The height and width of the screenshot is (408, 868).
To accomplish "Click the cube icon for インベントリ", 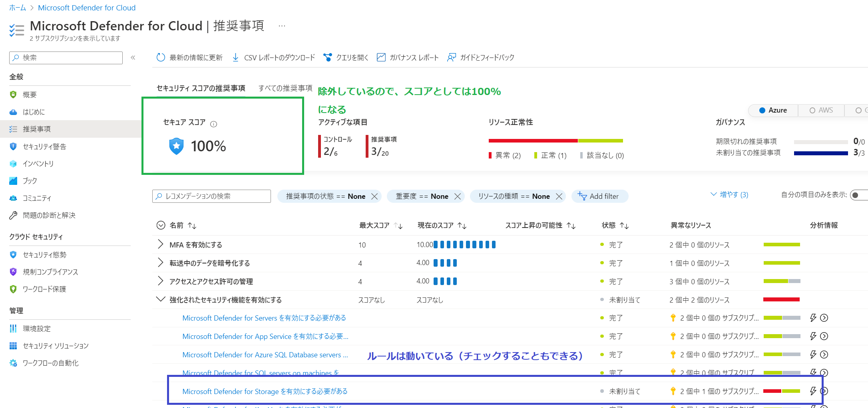I will [13, 164].
